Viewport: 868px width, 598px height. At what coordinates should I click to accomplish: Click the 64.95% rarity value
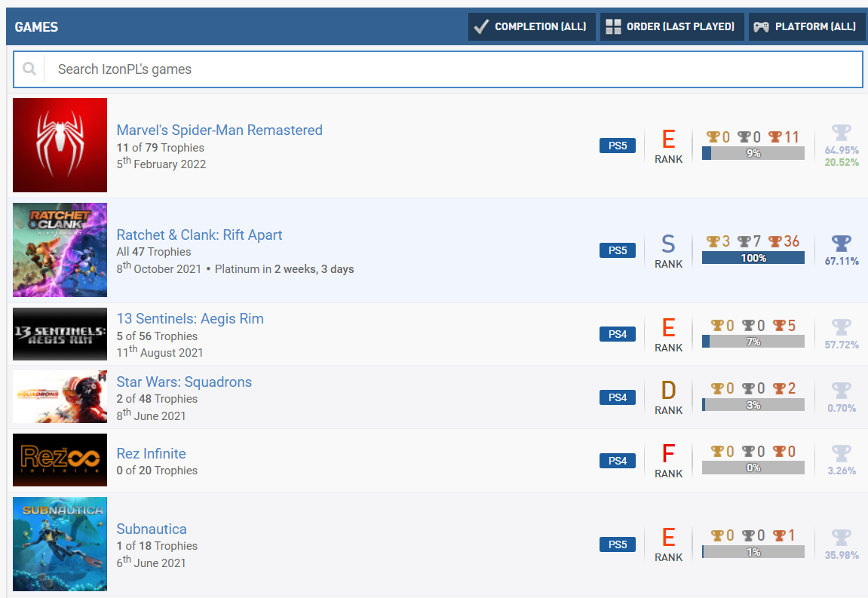click(842, 150)
